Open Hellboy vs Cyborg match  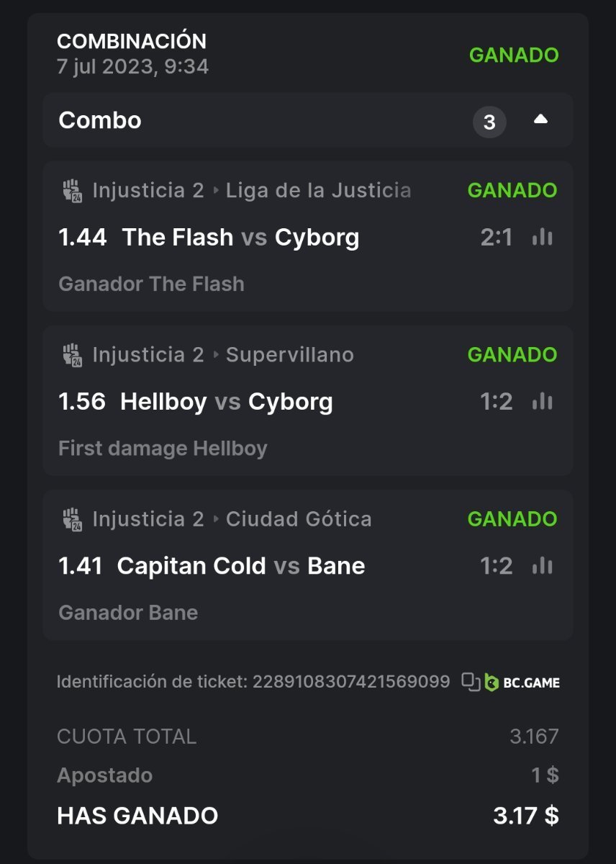click(x=226, y=401)
